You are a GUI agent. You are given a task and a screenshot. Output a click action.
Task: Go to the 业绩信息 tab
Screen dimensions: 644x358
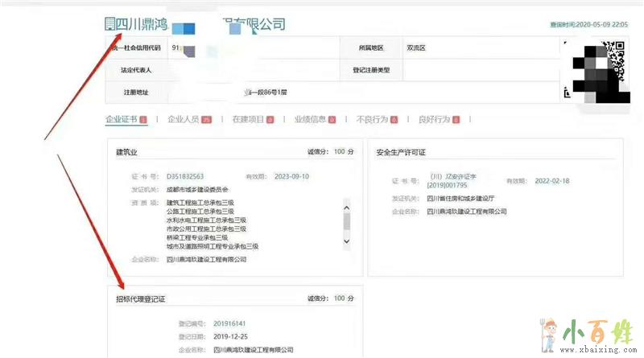tap(309, 120)
